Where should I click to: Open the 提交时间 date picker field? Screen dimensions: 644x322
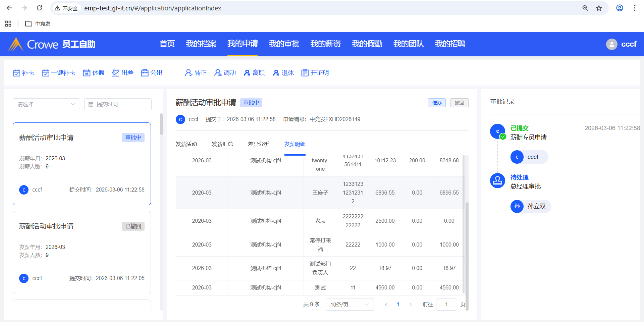click(118, 104)
